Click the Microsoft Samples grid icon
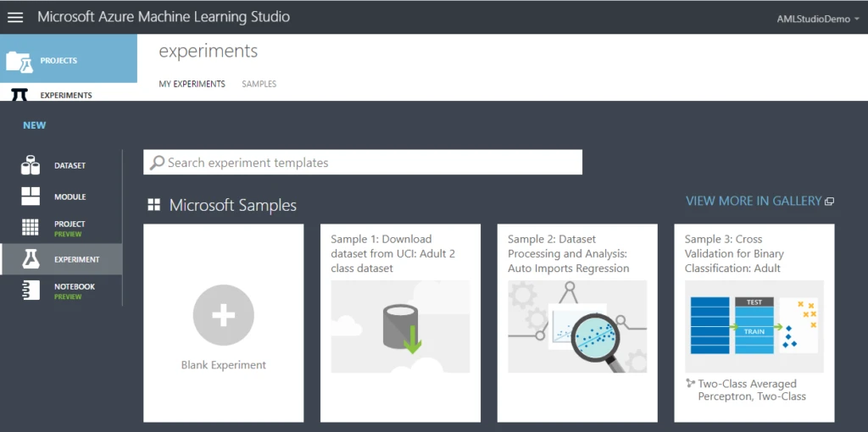The image size is (868, 432). 153,205
